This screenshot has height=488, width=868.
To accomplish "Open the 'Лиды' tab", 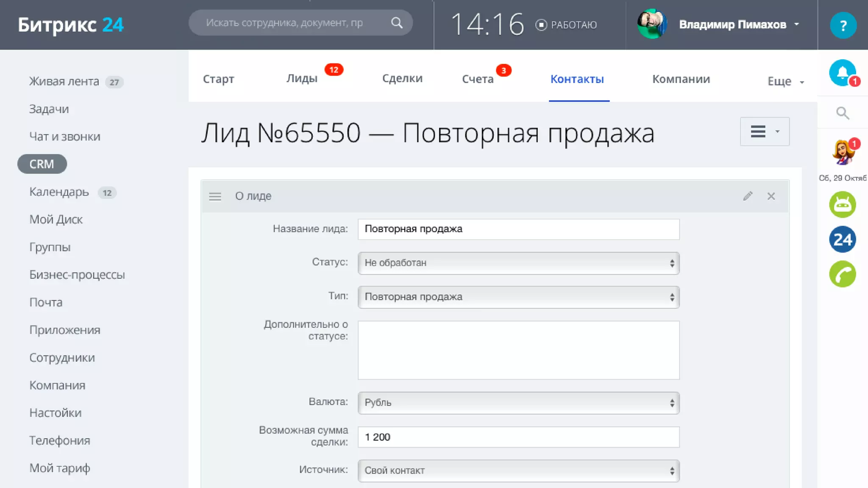I will pos(301,79).
